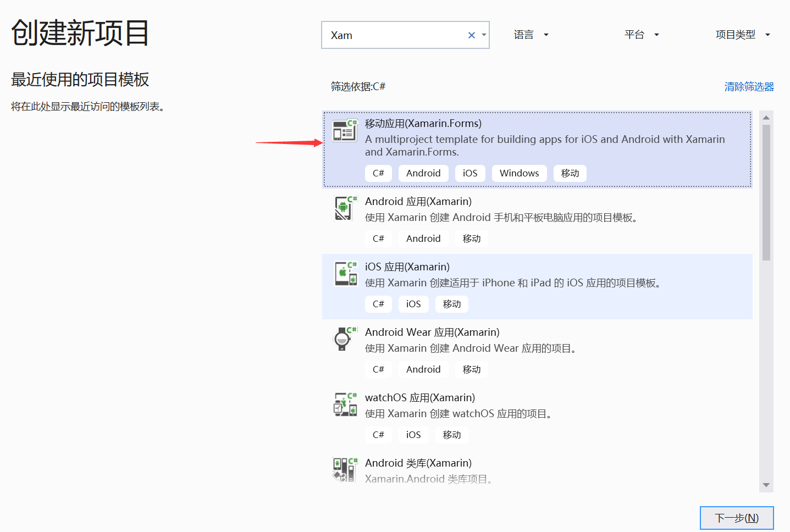This screenshot has width=790, height=532.
Task: Open the 语言 filter dropdown
Action: tap(532, 35)
